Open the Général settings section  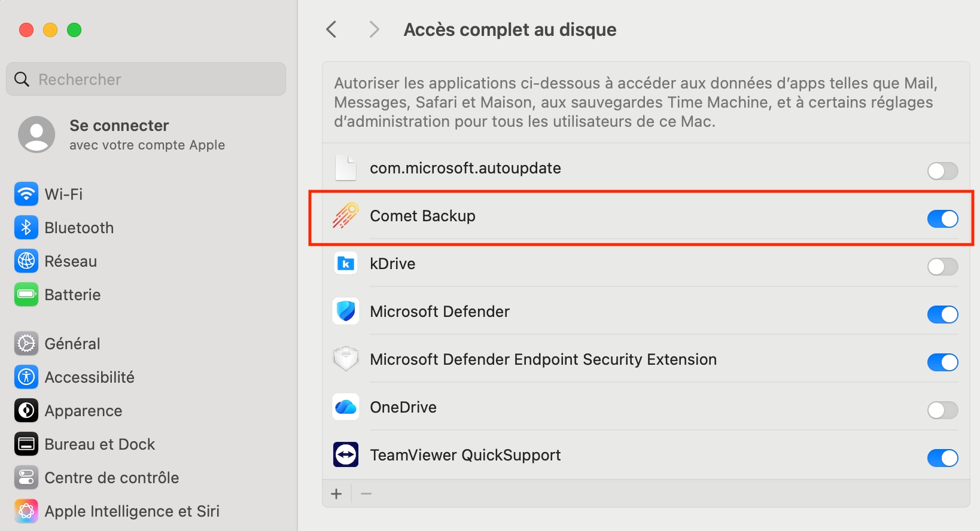(72, 344)
